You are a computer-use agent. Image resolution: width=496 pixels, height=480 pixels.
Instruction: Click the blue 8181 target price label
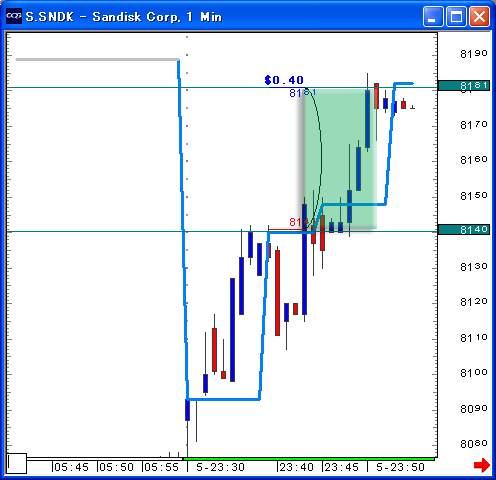pyautogui.click(x=302, y=93)
